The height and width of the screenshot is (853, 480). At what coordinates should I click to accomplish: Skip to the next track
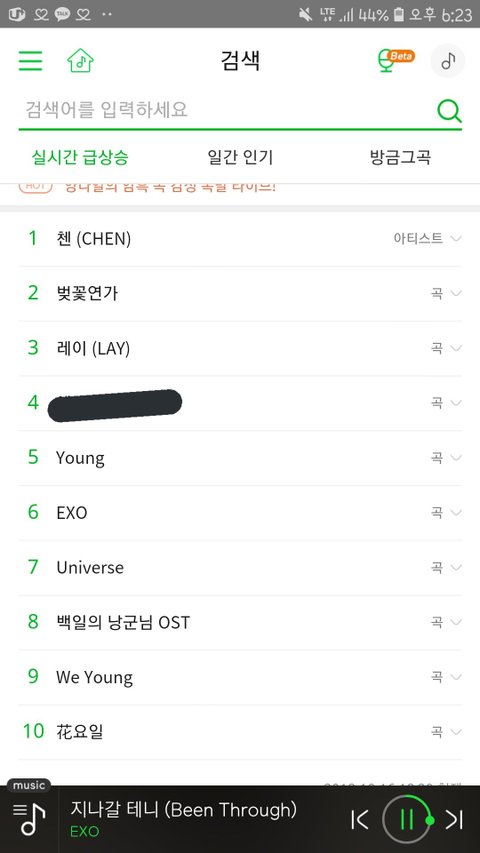[454, 819]
